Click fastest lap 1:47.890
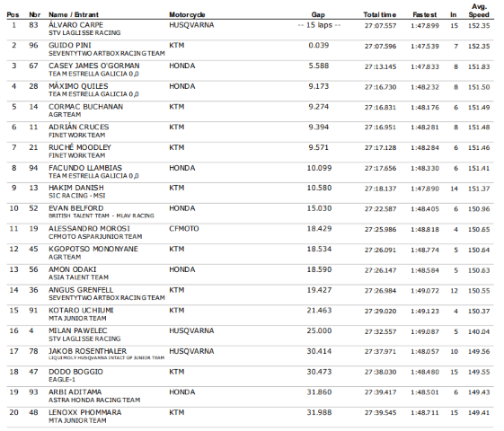The height and width of the screenshot is (431, 504). point(425,189)
